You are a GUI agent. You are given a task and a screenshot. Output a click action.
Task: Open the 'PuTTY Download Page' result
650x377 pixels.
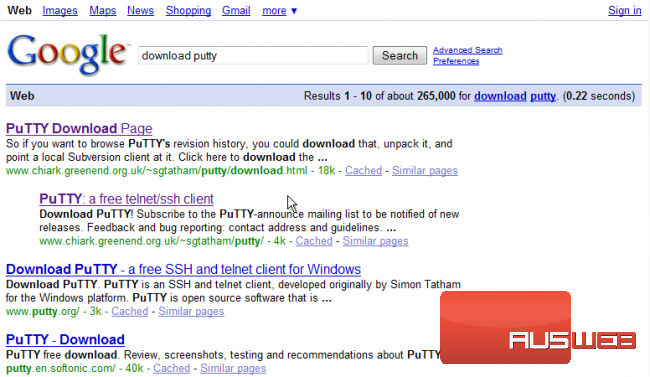[79, 129]
